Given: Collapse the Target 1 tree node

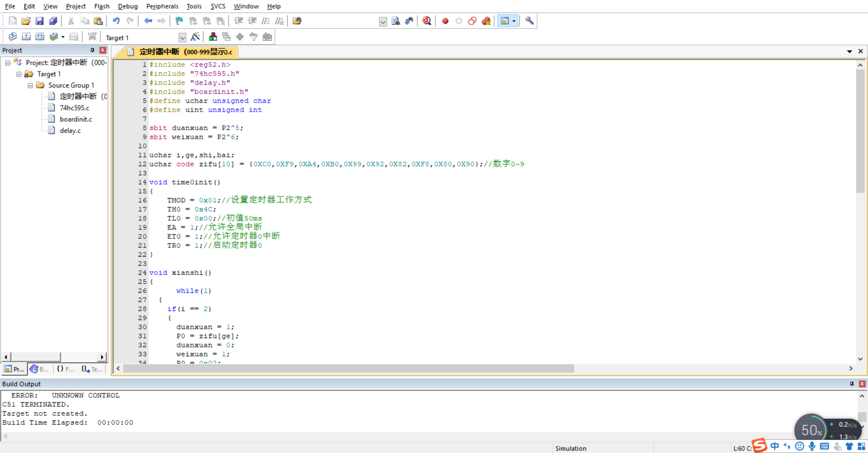Looking at the screenshot, I should point(19,74).
